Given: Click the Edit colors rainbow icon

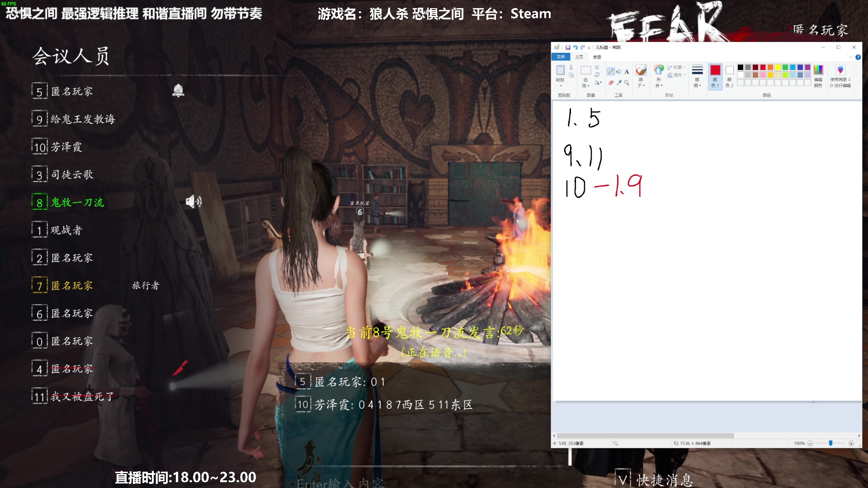Looking at the screenshot, I should [818, 70].
